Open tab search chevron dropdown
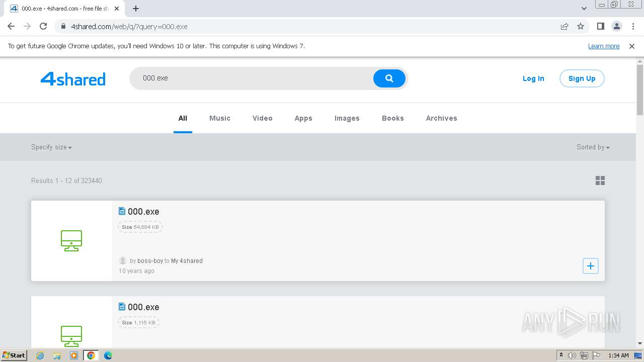The width and height of the screenshot is (644, 362). click(584, 8)
